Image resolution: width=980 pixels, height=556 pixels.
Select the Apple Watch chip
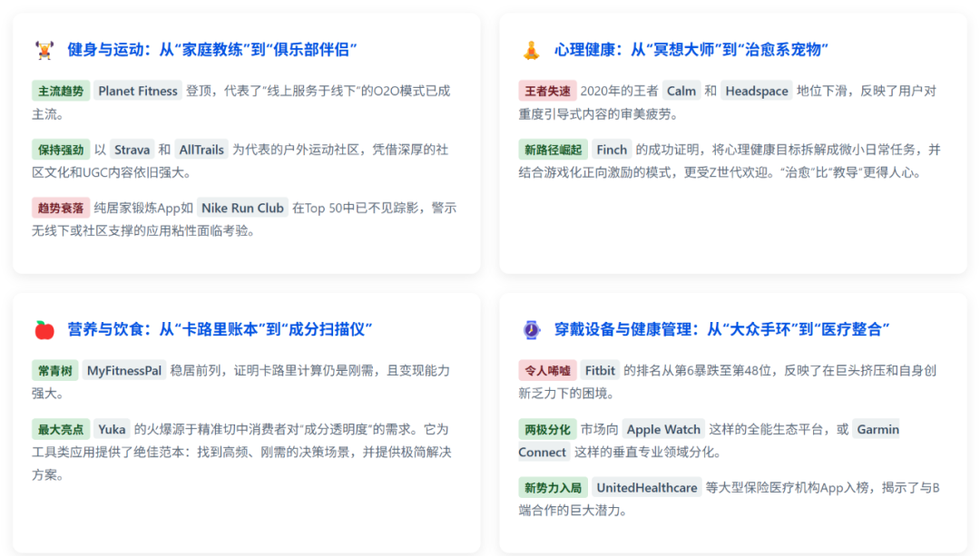coord(663,429)
